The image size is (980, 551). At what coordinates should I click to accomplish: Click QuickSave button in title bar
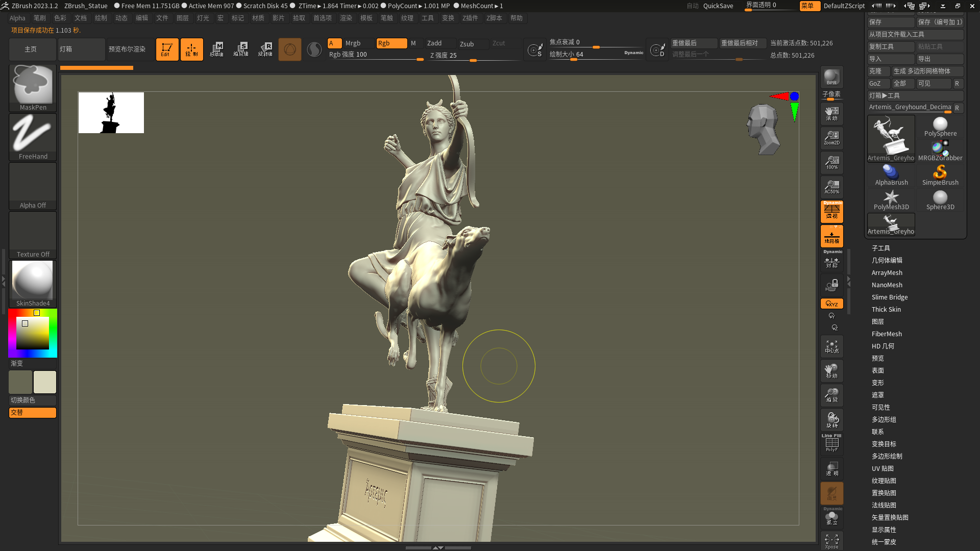(x=718, y=6)
